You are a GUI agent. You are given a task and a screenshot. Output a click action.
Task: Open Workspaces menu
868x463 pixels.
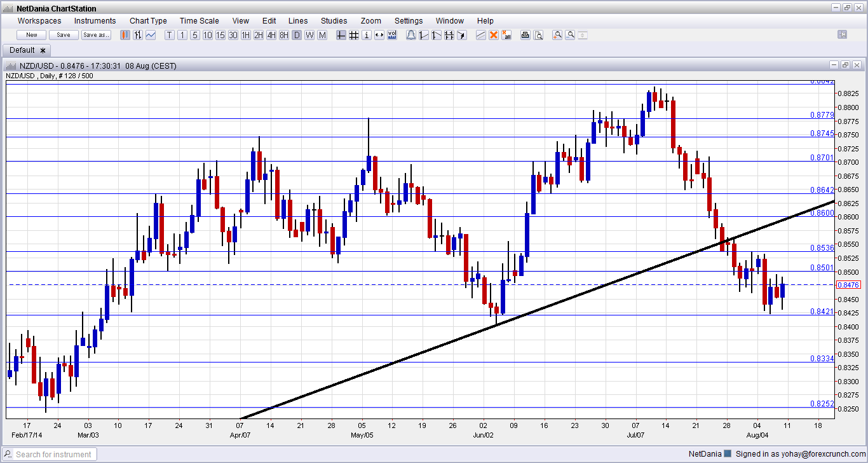tap(39, 21)
